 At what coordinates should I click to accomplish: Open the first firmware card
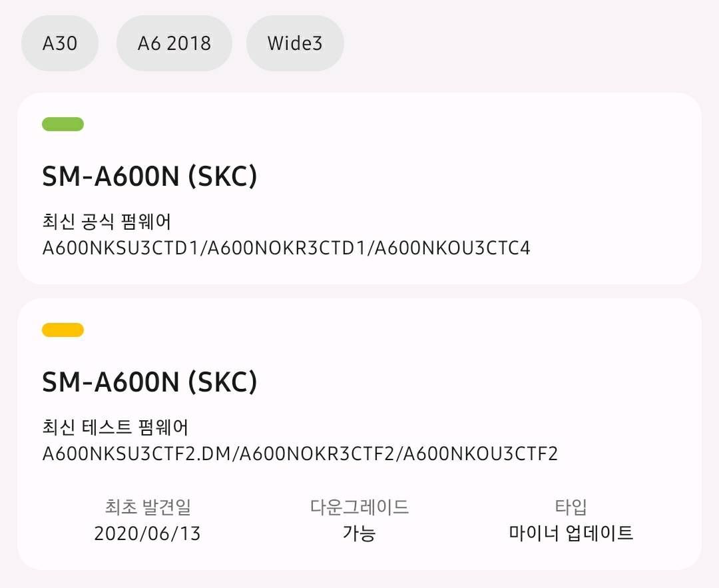tap(359, 186)
